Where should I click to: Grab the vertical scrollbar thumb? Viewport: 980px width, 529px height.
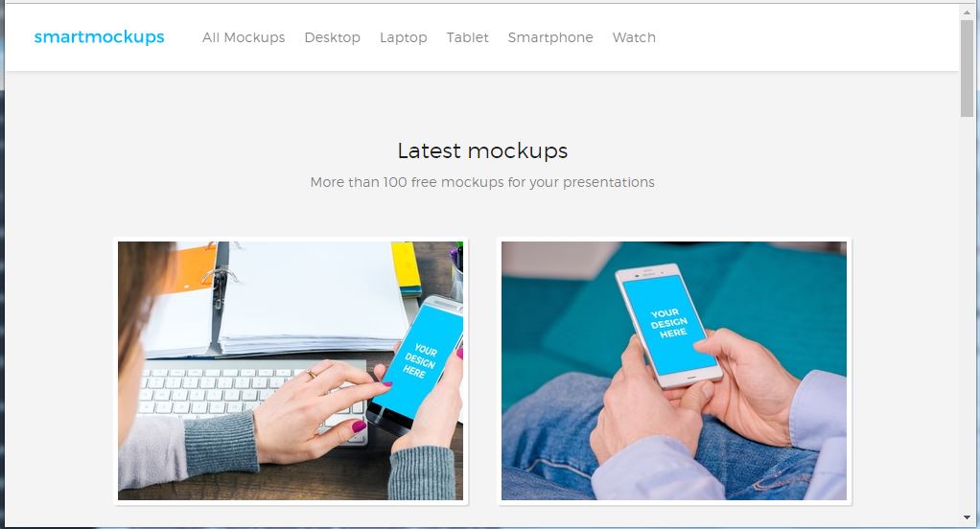[967, 67]
